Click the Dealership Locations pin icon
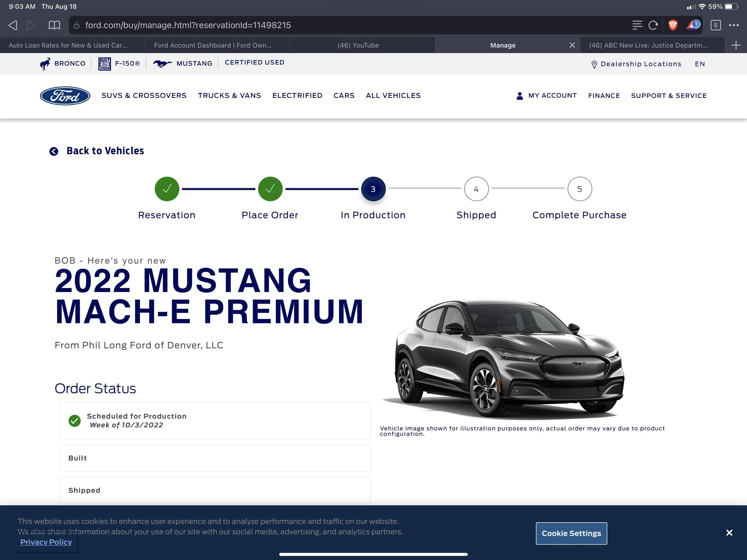 click(594, 64)
